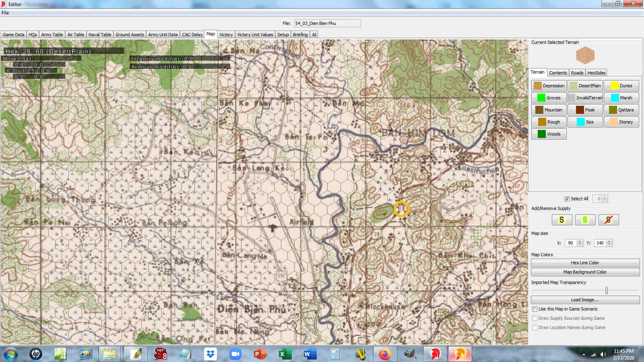644x362 pixels.
Task: Open Dropbox from the taskbar
Action: tap(210, 354)
